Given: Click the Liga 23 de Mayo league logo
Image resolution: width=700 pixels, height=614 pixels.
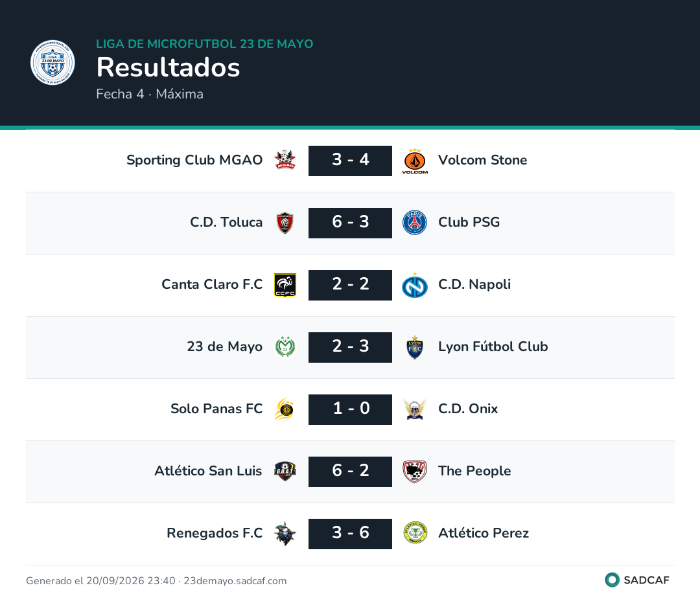Looking at the screenshot, I should click(x=52, y=62).
